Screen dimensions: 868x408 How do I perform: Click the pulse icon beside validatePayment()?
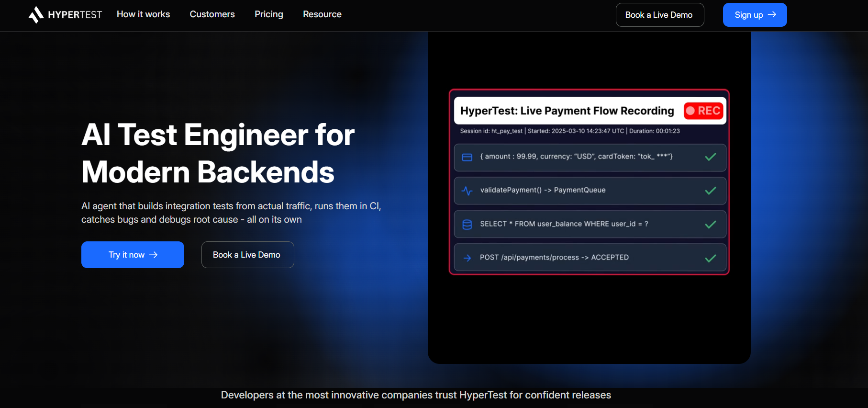467,191
